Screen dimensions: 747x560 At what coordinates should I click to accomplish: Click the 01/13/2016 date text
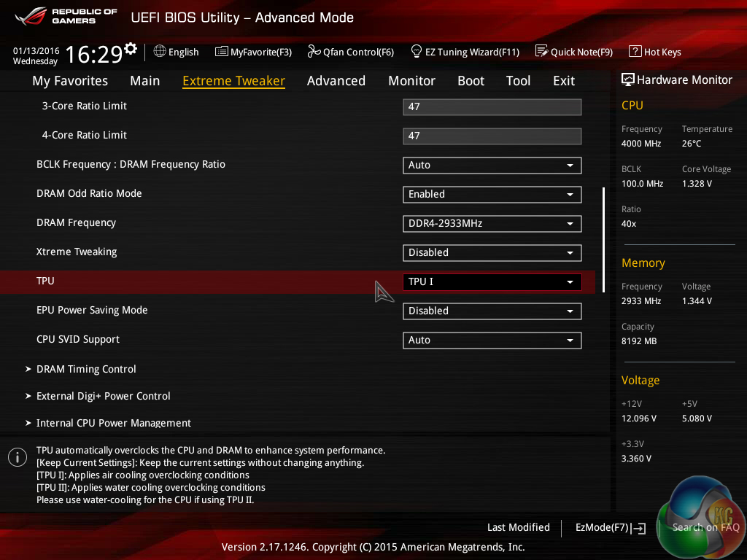pos(36,50)
